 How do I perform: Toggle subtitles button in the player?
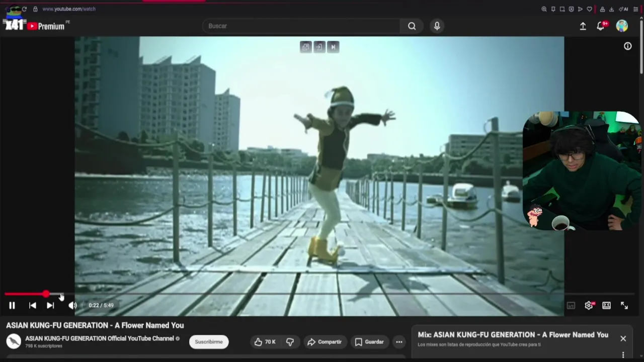[571, 305]
